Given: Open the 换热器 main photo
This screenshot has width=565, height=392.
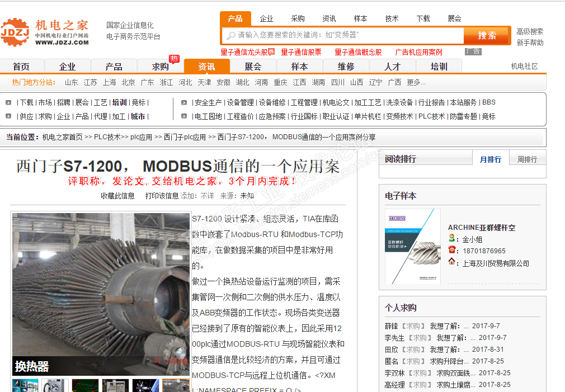Looking at the screenshot, I should tap(101, 294).
